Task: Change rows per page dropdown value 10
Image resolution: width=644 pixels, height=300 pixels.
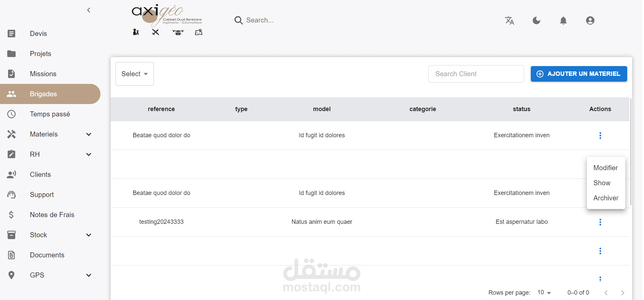Action: click(544, 292)
